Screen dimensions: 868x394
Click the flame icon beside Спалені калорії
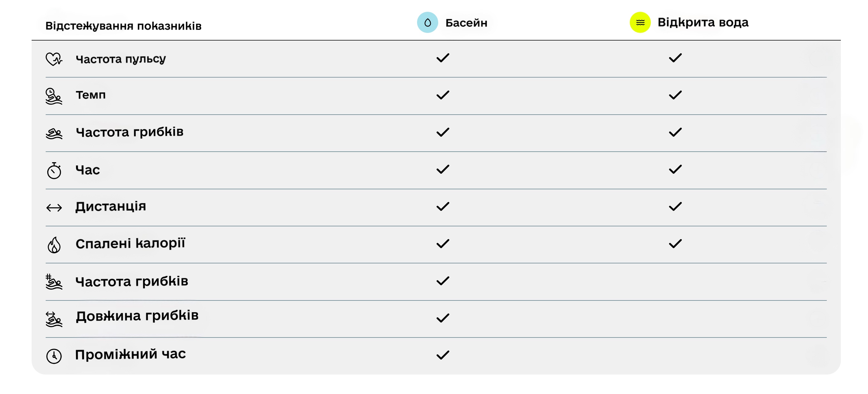click(54, 245)
